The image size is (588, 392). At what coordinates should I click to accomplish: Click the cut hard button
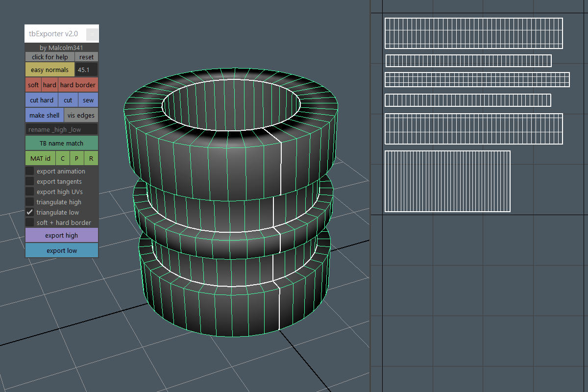coord(41,100)
